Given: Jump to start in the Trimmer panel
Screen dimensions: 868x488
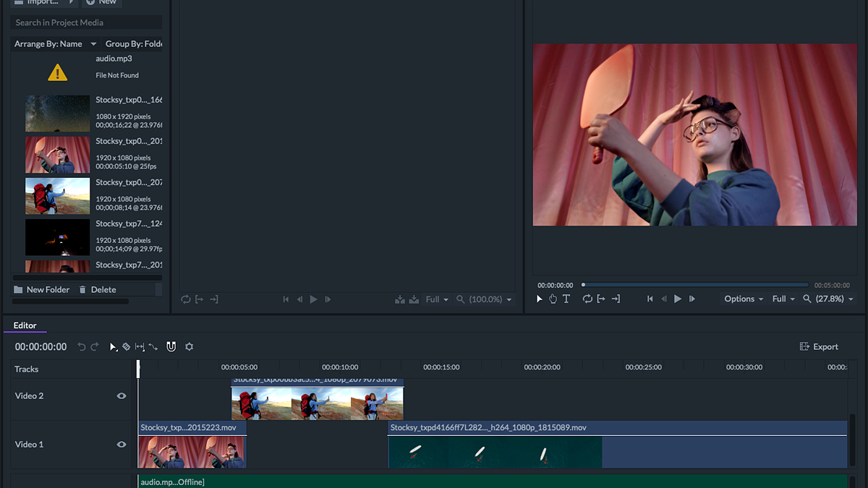Looking at the screenshot, I should [286, 299].
